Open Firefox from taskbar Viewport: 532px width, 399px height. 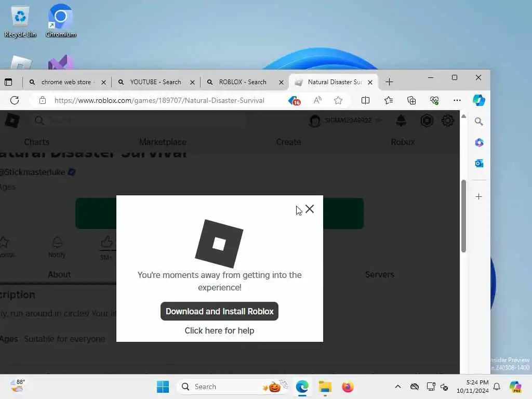point(348,387)
